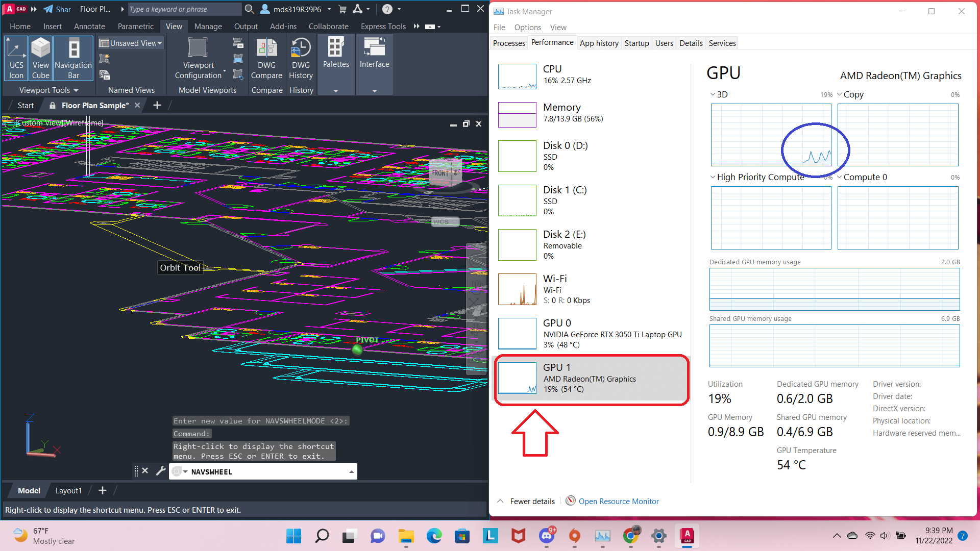Open the Options menu in Task Manager

[x=527, y=27]
